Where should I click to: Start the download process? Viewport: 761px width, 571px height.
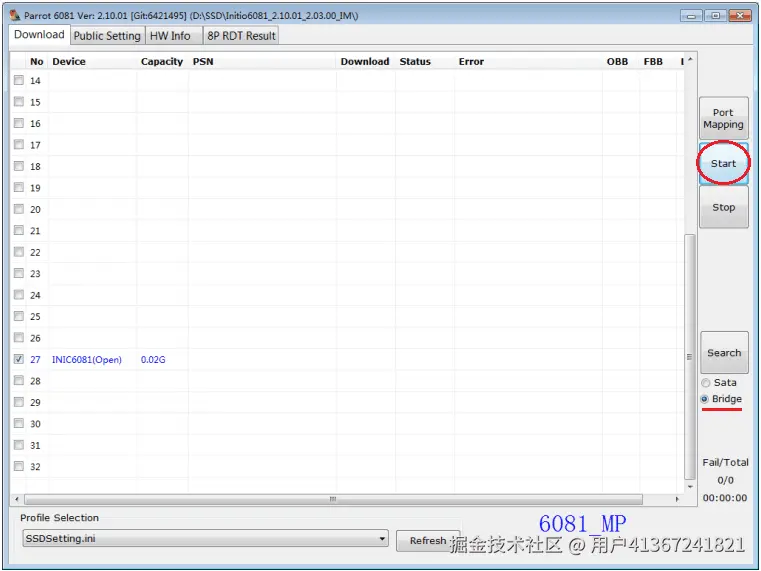[723, 163]
